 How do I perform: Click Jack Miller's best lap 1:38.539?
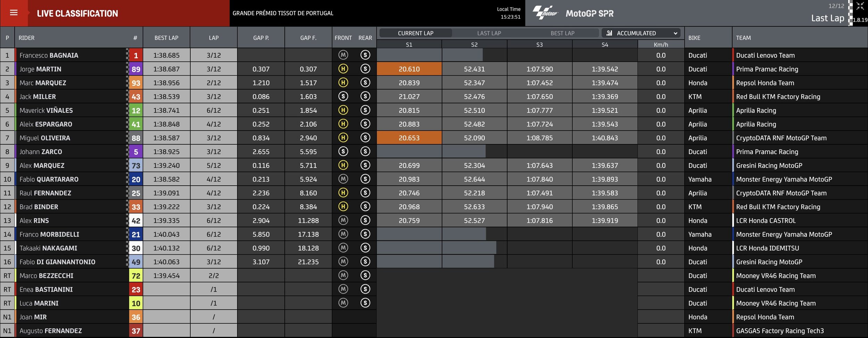[x=166, y=96]
